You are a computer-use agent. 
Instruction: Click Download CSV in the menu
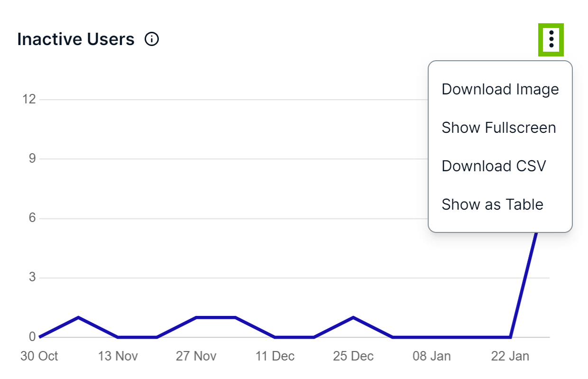[494, 166]
